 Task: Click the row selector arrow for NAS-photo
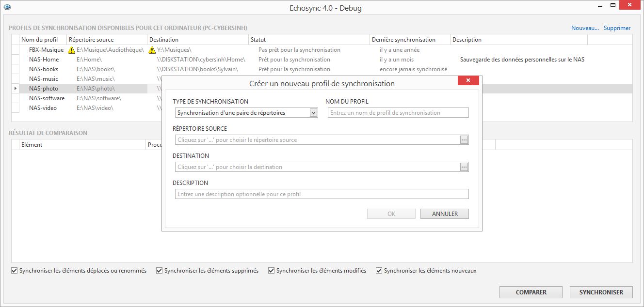[x=15, y=89]
